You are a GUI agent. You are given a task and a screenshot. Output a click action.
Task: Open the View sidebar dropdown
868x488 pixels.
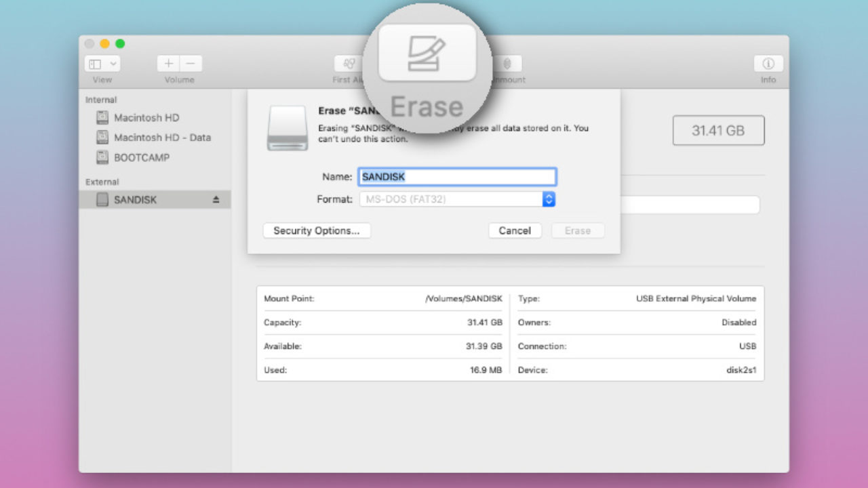[102, 64]
